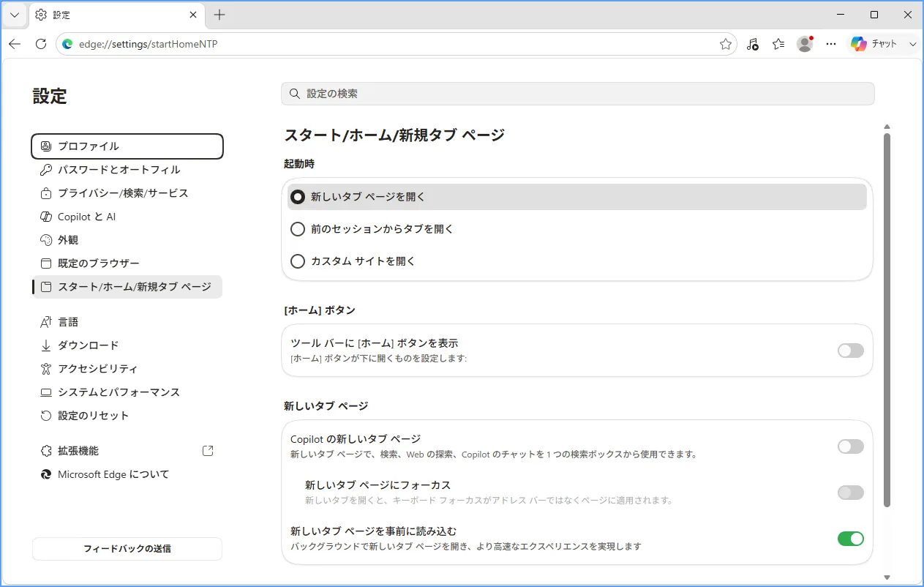Open アクセシビリティ settings section
924x587 pixels.
127,369
